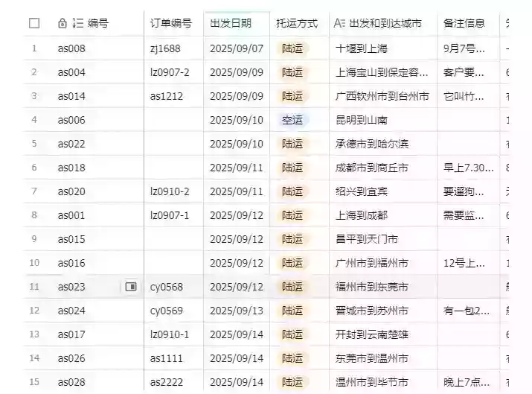Click order number lz0907-2
Viewport: 532px width, 394px height.
point(170,72)
